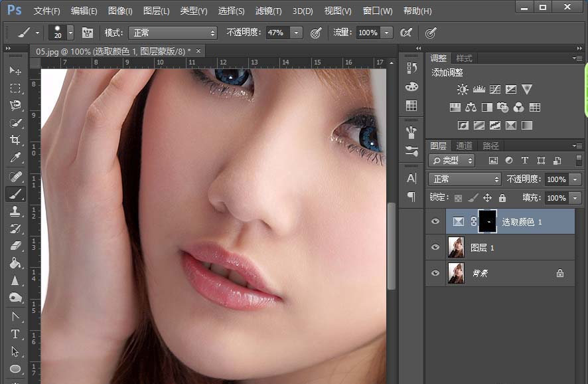Select the Horizontal Type tool
Image resolution: width=588 pixels, height=384 pixels.
click(15, 334)
